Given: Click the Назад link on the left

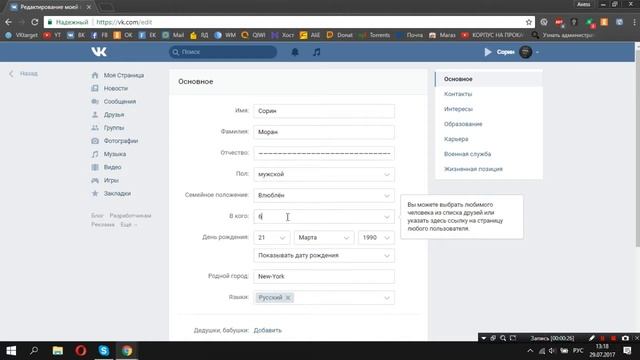Looking at the screenshot, I should click(29, 73).
